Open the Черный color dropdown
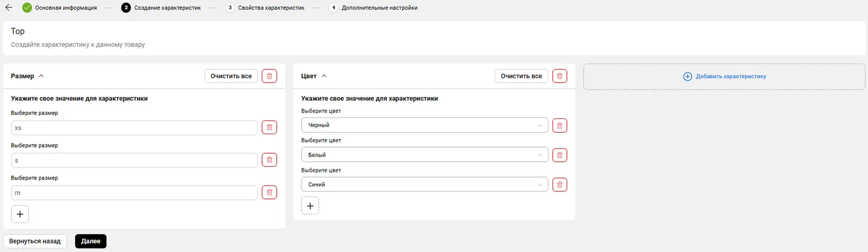 click(424, 125)
